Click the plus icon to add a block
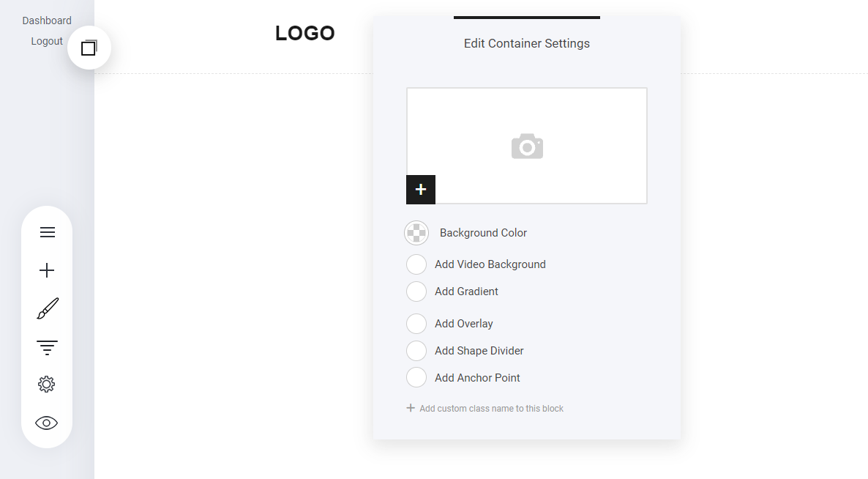Image resolution: width=868 pixels, height=479 pixels. pos(47,271)
